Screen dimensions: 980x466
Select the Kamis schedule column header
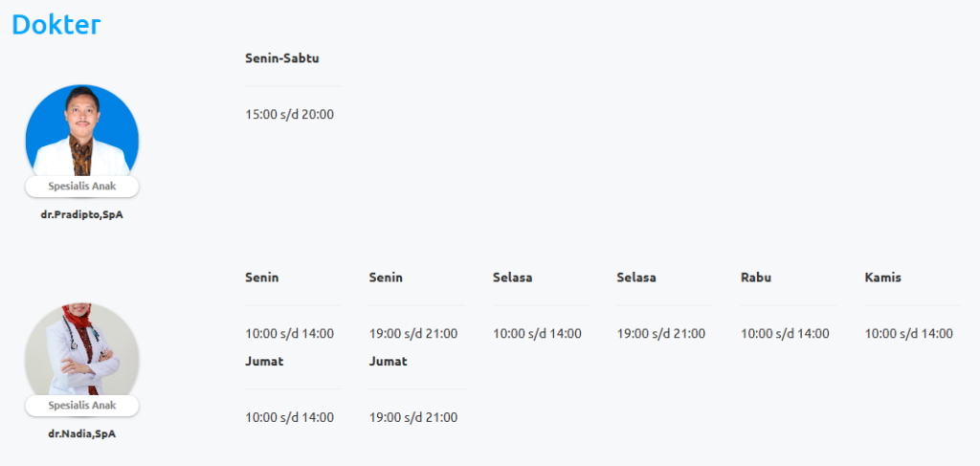pyautogui.click(x=882, y=277)
